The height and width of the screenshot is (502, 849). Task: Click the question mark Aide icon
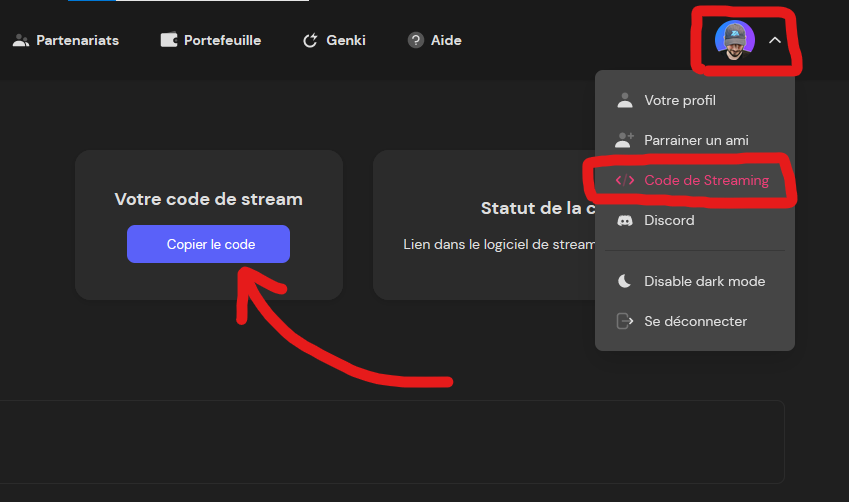(416, 41)
